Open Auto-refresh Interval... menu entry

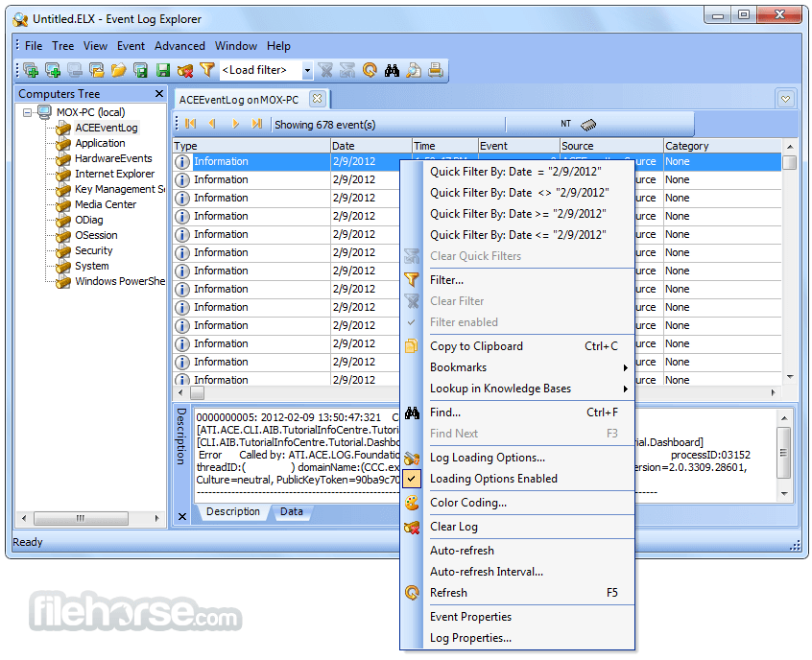(x=487, y=572)
